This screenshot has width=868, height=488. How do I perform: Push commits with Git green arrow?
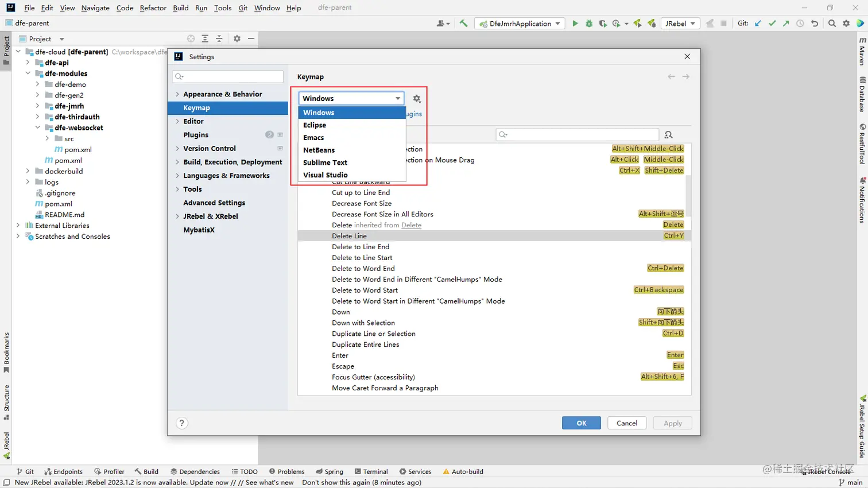[x=786, y=24]
